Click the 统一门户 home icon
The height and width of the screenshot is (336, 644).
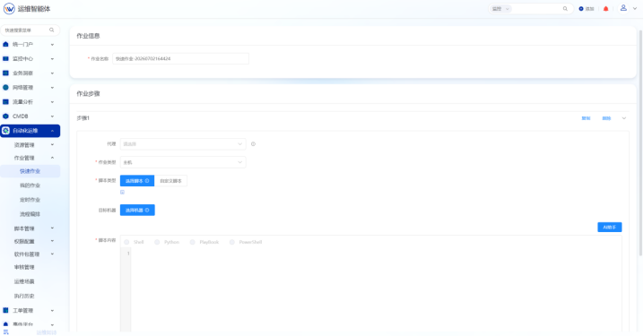pyautogui.click(x=5, y=44)
